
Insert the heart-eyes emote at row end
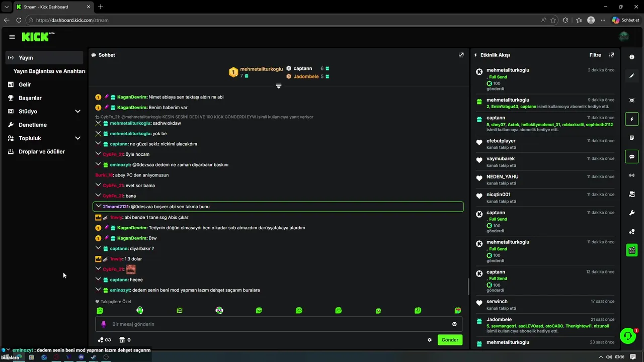click(457, 311)
